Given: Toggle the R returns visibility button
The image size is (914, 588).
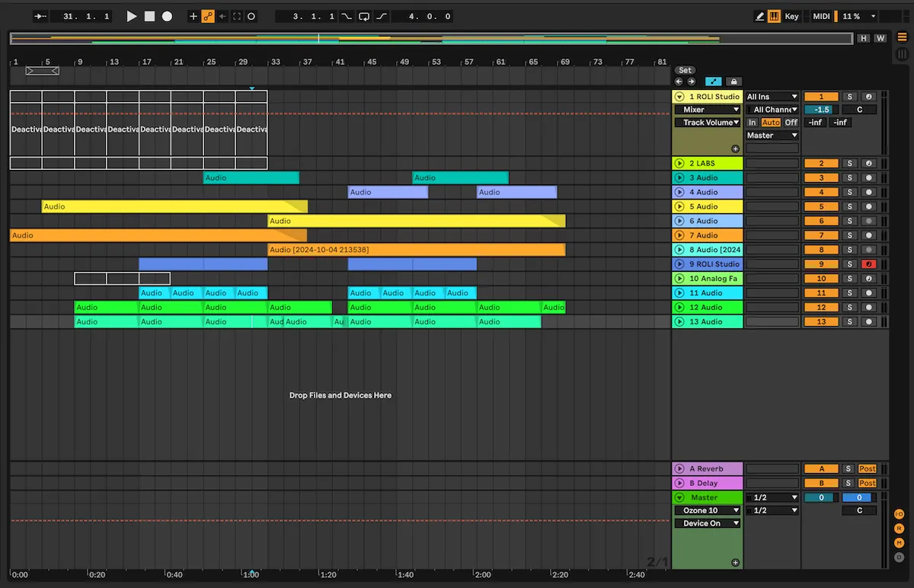Looking at the screenshot, I should [899, 529].
